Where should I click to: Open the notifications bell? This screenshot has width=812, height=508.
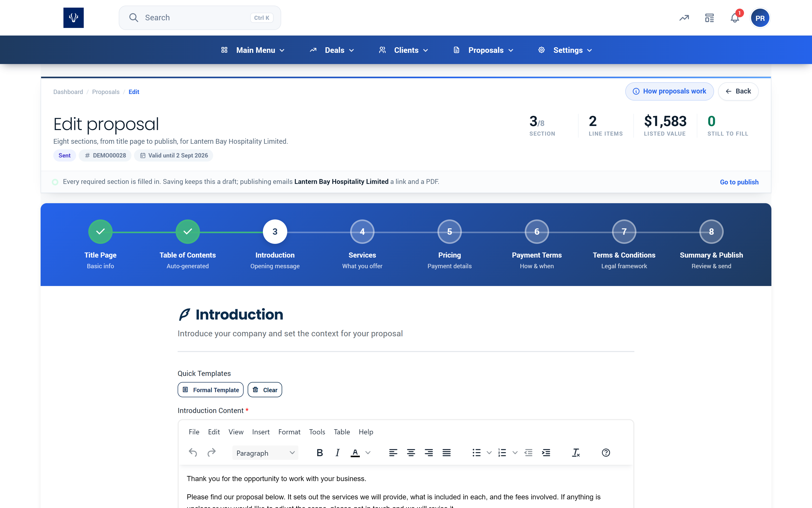[x=735, y=18]
